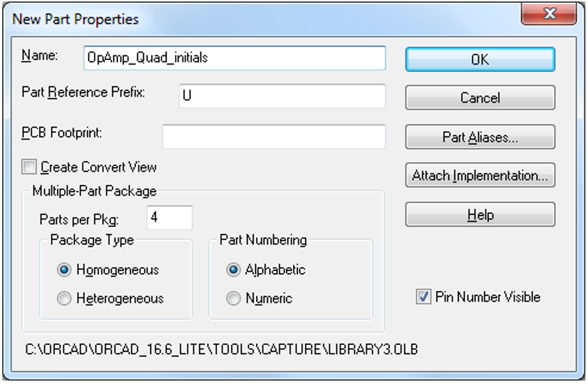Click the New Part Properties title bar

pos(225,18)
